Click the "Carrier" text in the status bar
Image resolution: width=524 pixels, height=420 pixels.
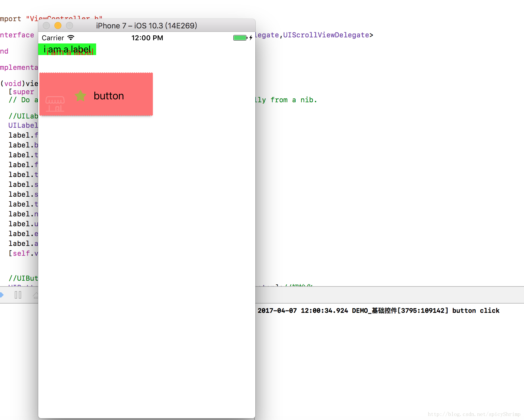point(53,38)
